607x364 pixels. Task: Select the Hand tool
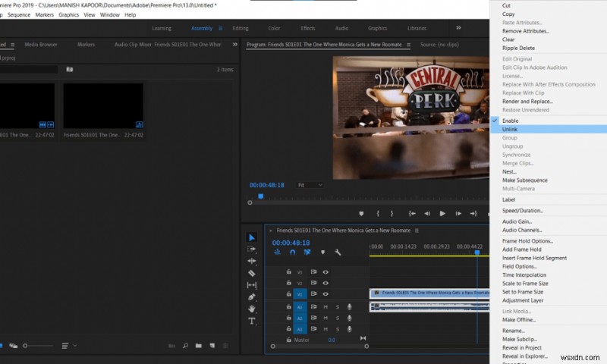(x=252, y=309)
